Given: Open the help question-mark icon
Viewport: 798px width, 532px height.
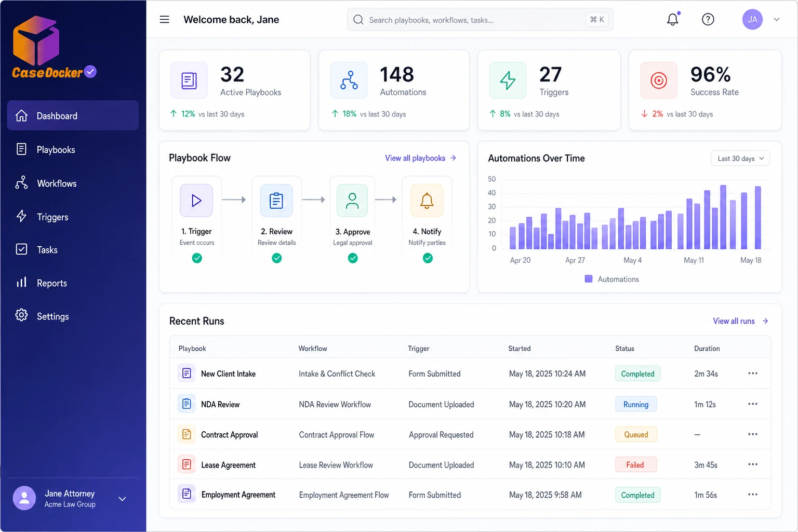Looking at the screenshot, I should click(x=708, y=19).
